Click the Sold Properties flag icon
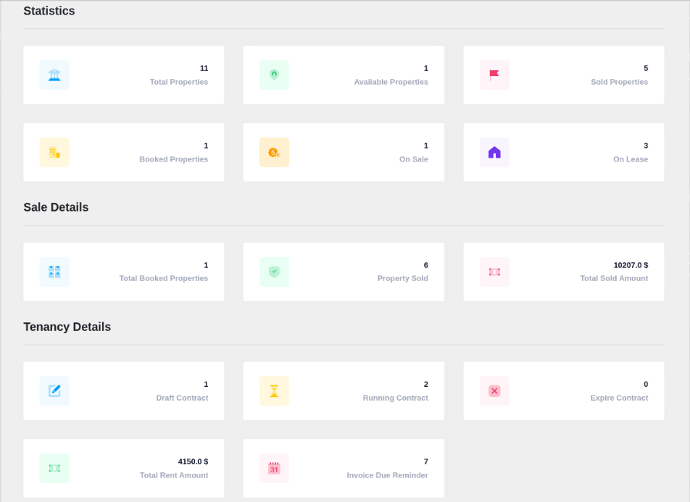 tap(494, 75)
